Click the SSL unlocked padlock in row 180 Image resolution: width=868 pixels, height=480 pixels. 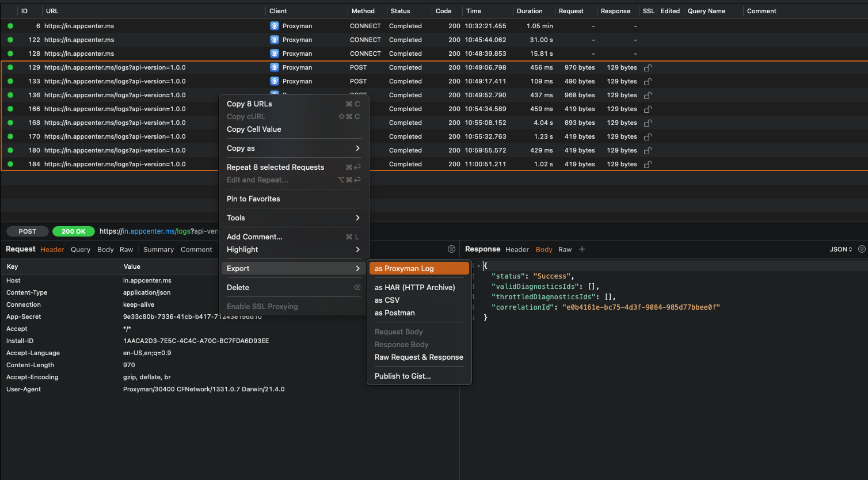[648, 150]
